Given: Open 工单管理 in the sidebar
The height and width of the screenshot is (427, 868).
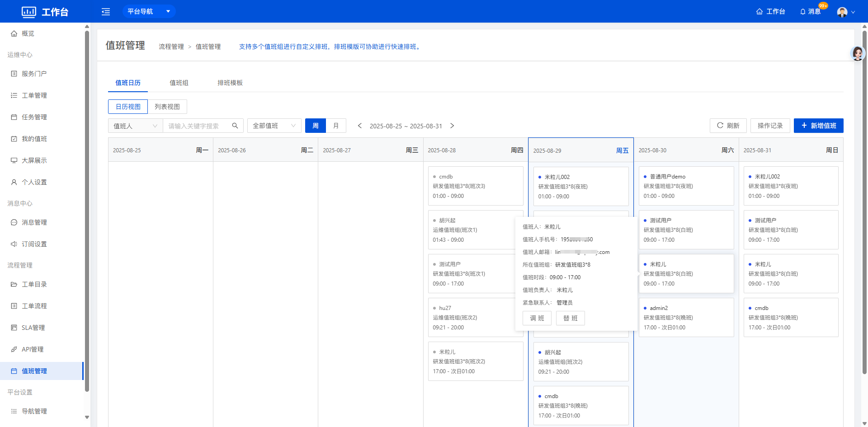Looking at the screenshot, I should (34, 95).
